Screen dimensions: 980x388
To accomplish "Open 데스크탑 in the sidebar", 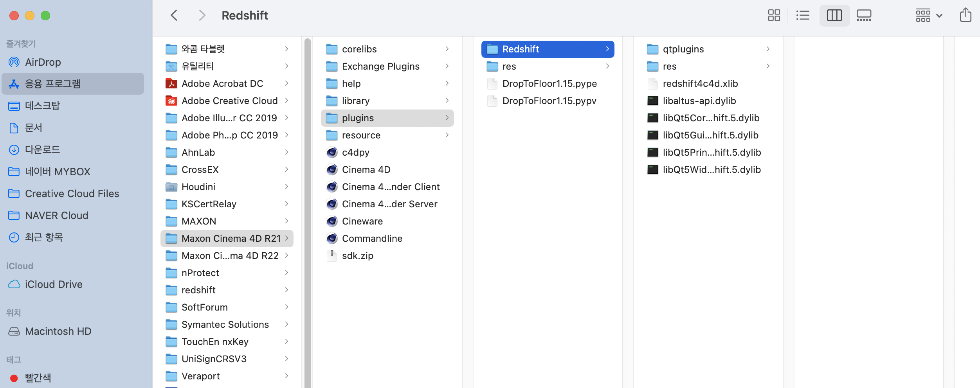I will (73, 106).
